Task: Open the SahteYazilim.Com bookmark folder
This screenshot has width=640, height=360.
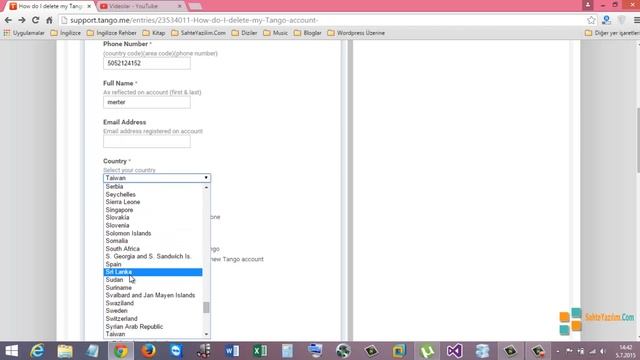Action: [198, 33]
